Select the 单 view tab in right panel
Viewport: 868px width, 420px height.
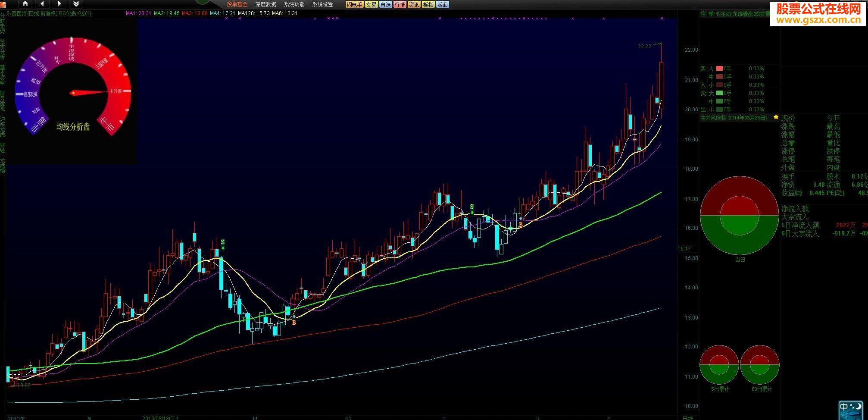[711, 14]
